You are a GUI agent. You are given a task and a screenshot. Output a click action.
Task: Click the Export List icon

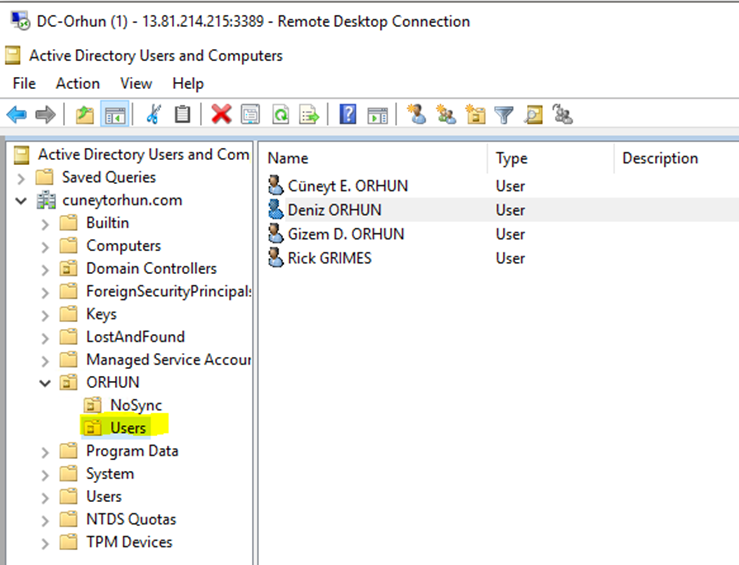309,115
